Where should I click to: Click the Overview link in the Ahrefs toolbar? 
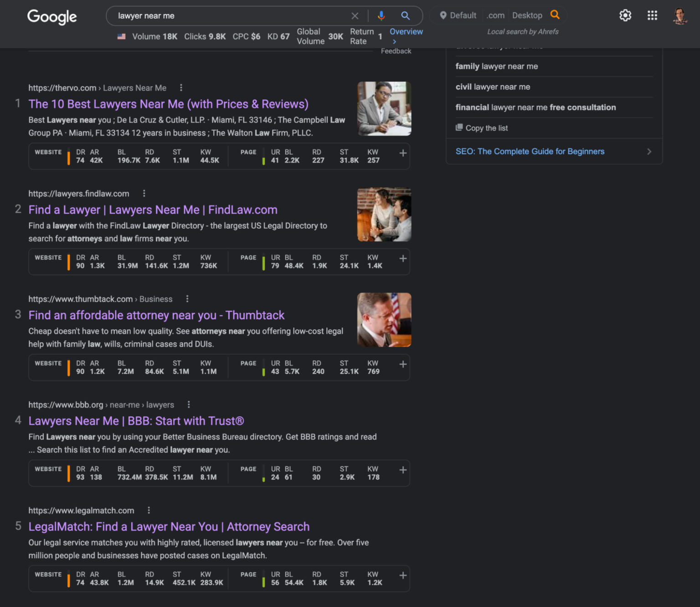click(406, 31)
